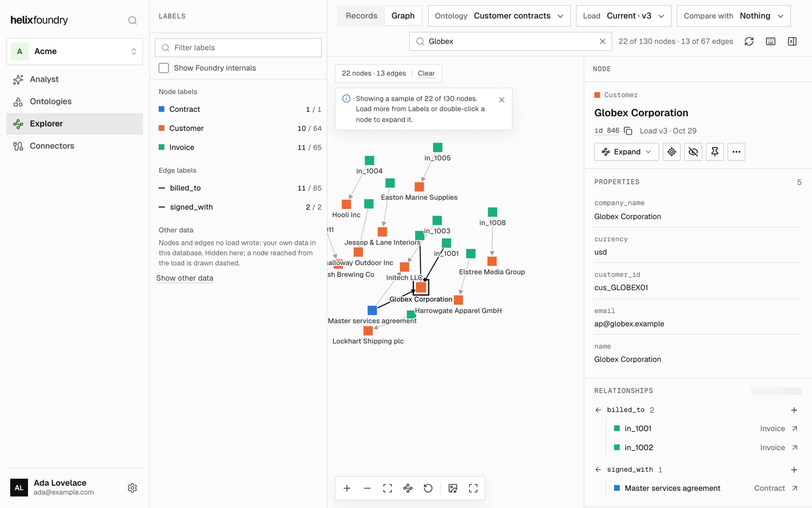Screen dimensions: 812x508
Task: Pin the Globex Corporation node
Action: point(715,152)
